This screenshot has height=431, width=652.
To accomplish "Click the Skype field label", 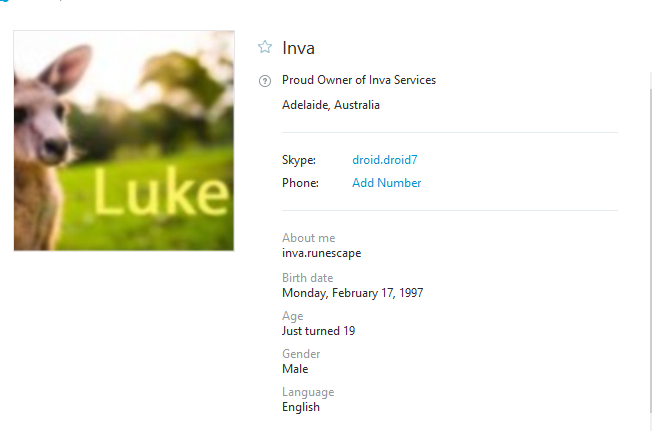I will (x=298, y=160).
